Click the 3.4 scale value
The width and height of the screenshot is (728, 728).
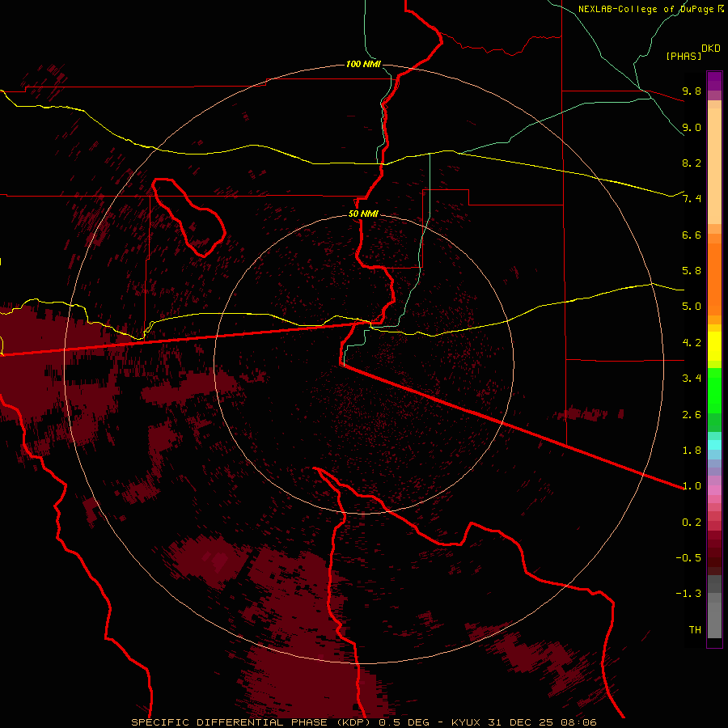point(692,379)
